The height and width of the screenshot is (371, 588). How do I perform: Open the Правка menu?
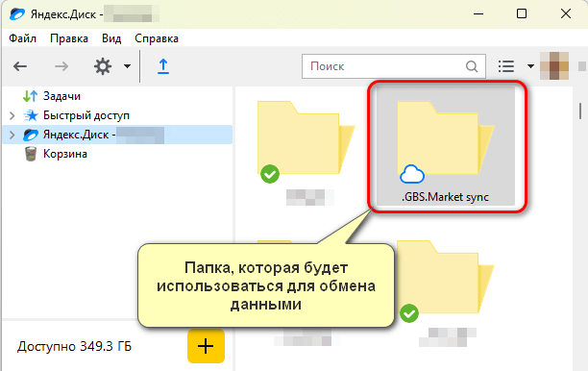tap(69, 38)
